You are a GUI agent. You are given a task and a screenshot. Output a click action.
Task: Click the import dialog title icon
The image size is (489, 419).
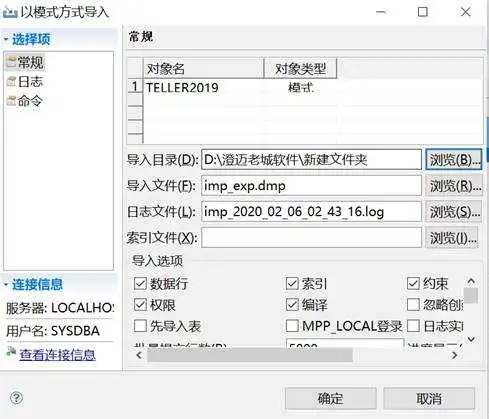(10, 13)
